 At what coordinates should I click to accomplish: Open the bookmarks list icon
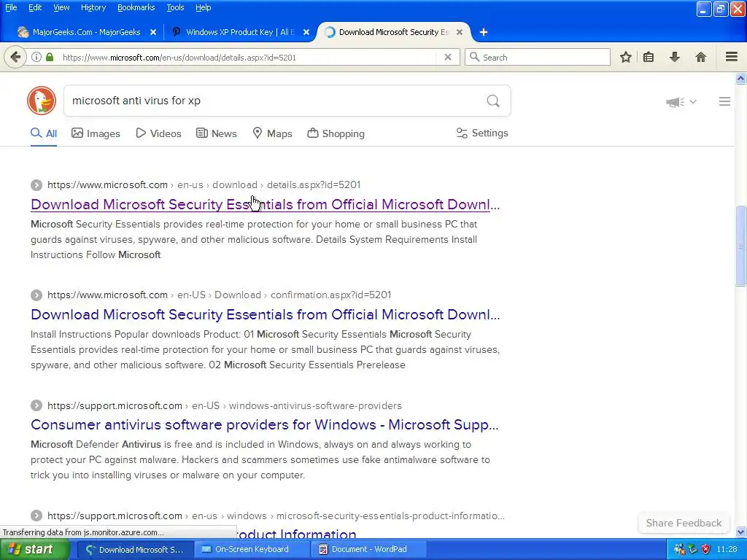click(649, 57)
